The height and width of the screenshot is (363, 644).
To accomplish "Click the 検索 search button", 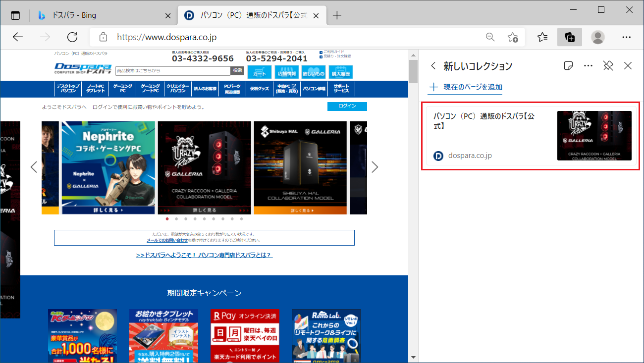I will (x=238, y=71).
